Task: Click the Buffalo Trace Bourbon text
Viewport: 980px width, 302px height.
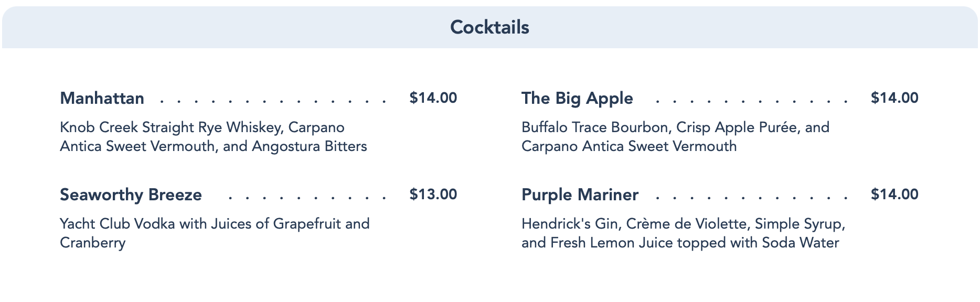Action: coord(595,127)
